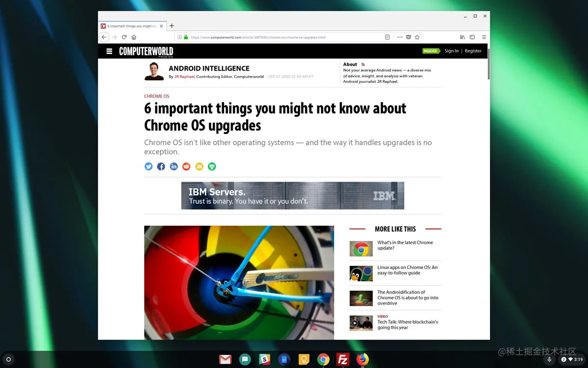The image size is (588, 368).
Task: Open Google Keep from the shelf
Action: click(304, 360)
